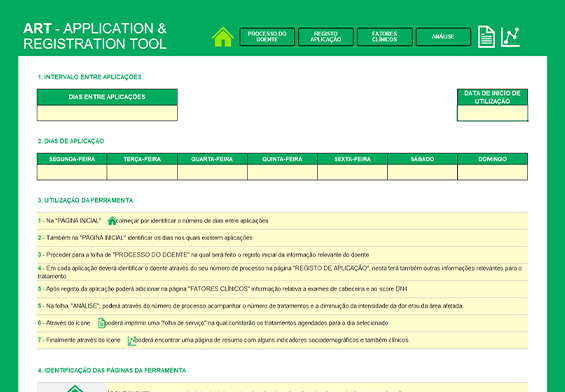
Task: Click the QUINTA-FEIRA column header
Action: (x=282, y=159)
